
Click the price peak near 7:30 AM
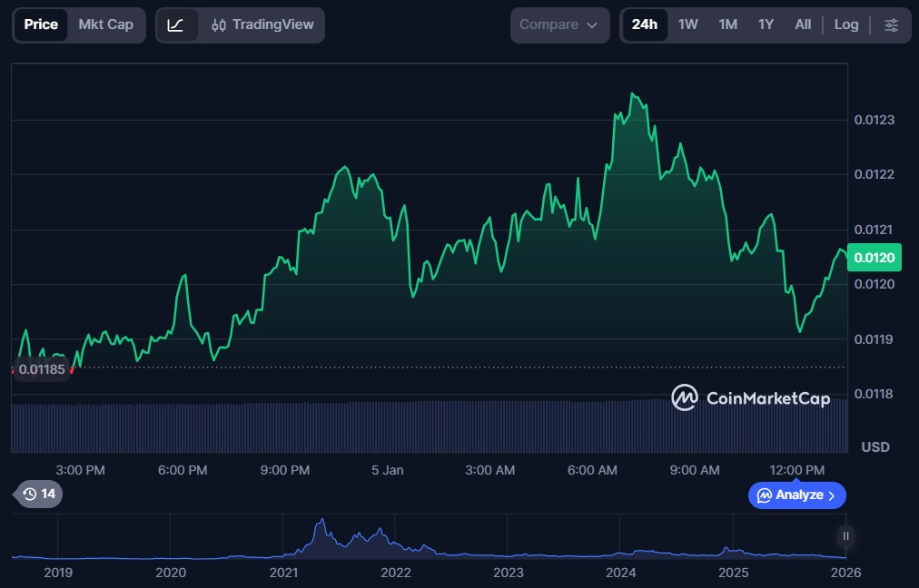click(x=633, y=94)
